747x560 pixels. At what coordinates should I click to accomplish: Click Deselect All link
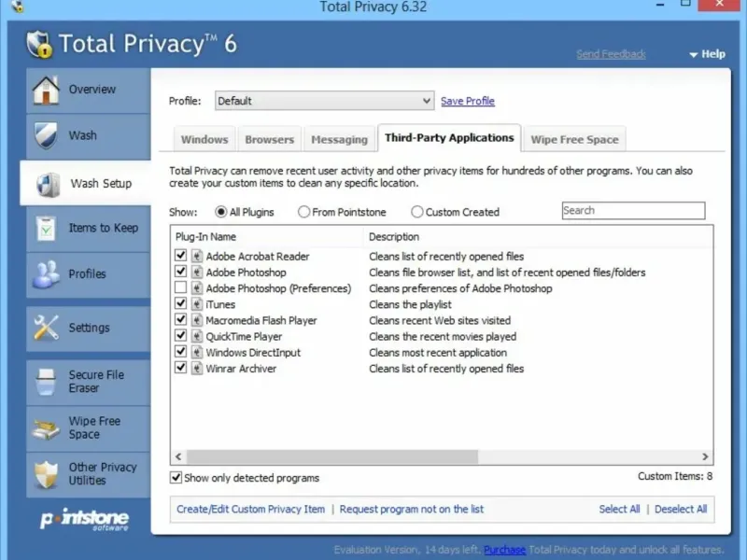[681, 509]
